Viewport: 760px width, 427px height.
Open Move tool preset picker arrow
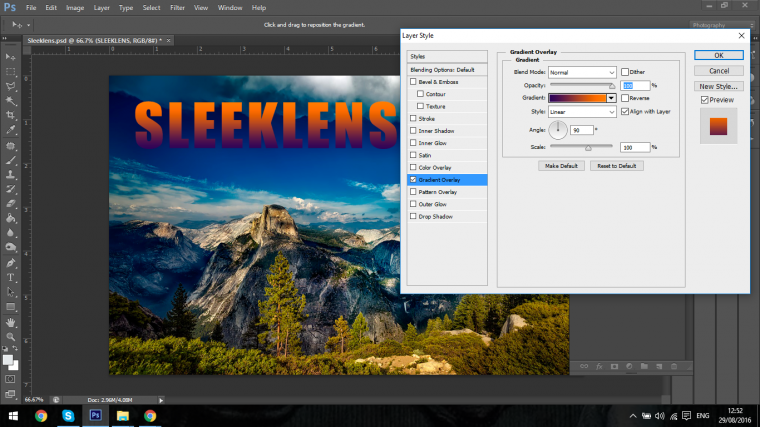28,25
